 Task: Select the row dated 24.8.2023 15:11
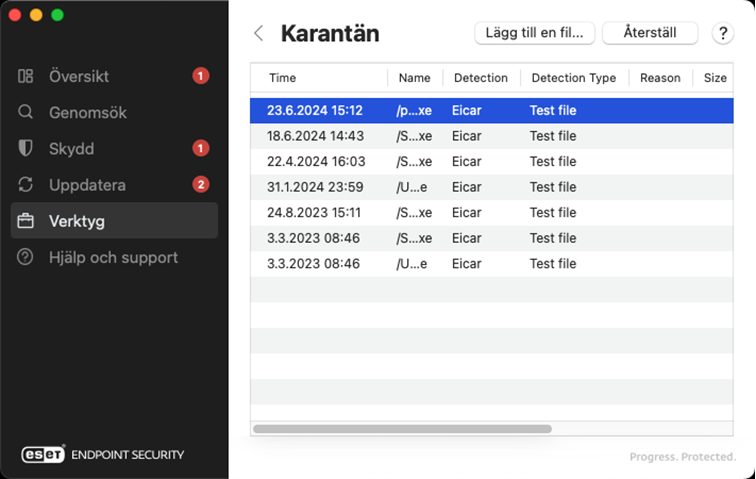[x=492, y=213]
